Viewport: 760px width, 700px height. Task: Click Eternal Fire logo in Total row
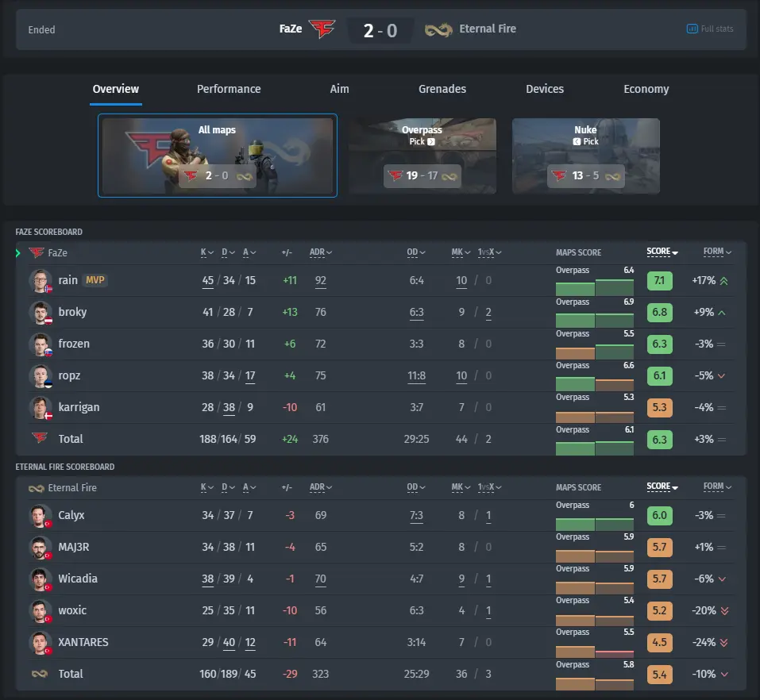click(39, 674)
